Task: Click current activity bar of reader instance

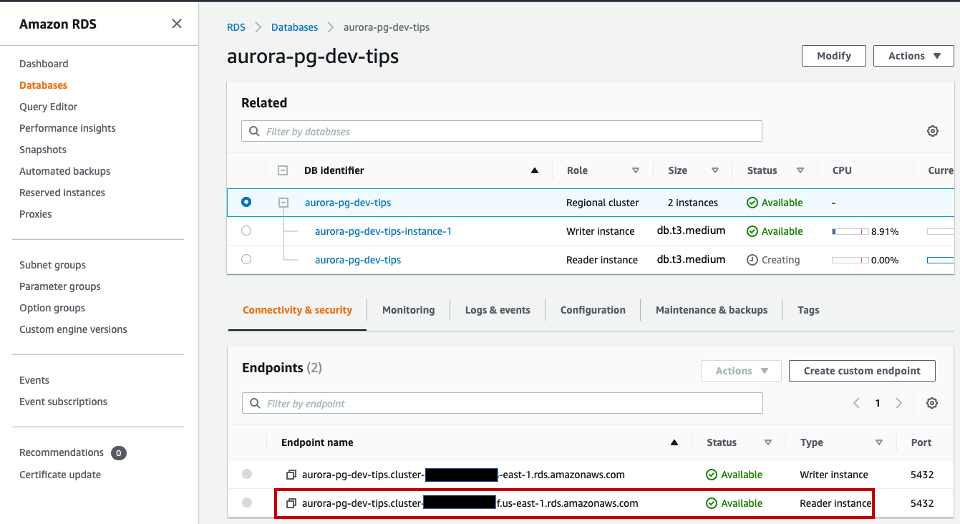Action: [940, 260]
